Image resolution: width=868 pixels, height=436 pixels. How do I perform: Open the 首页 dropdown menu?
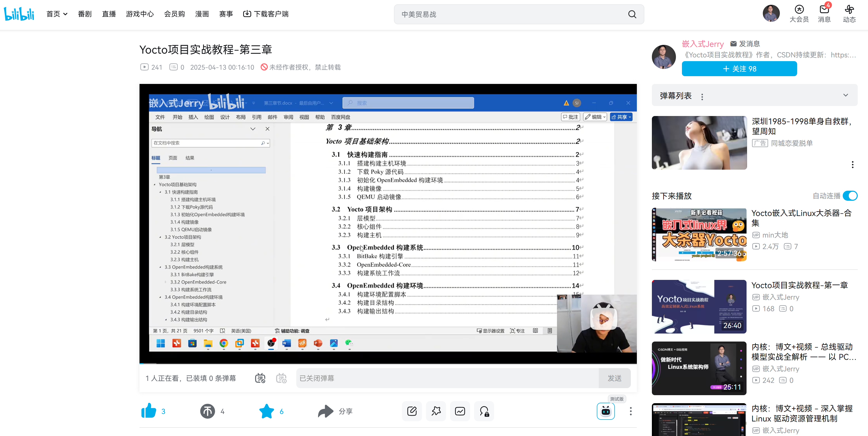coord(57,14)
